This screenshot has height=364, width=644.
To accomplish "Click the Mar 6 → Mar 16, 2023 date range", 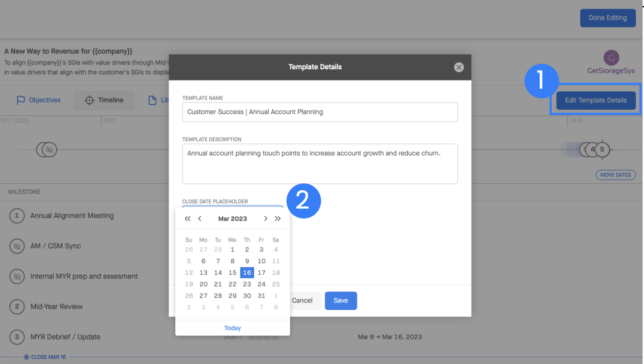I will click(390, 337).
